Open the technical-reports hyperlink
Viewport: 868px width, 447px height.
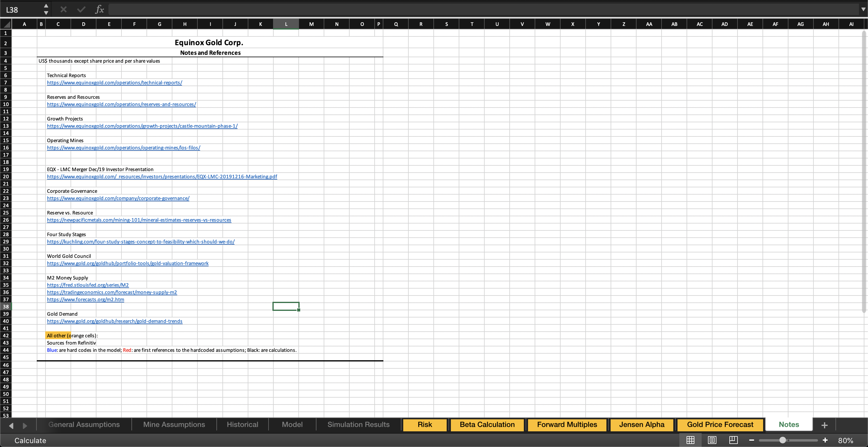tap(115, 83)
